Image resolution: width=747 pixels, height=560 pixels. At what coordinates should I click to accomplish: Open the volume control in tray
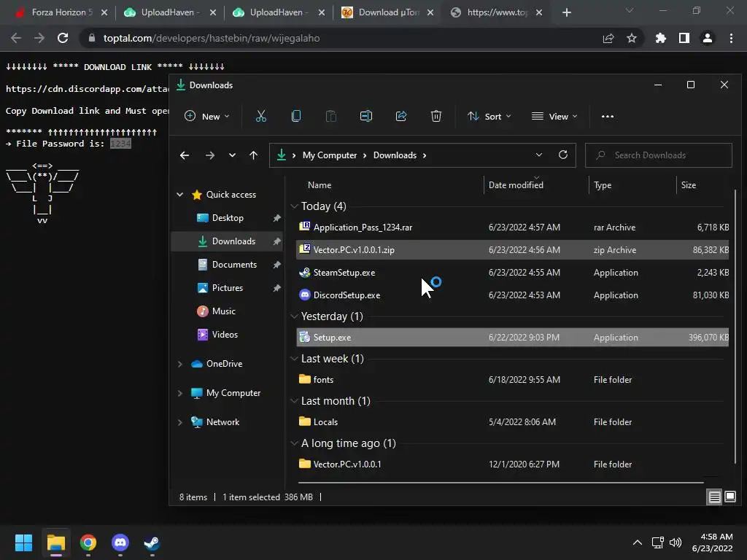tap(676, 542)
